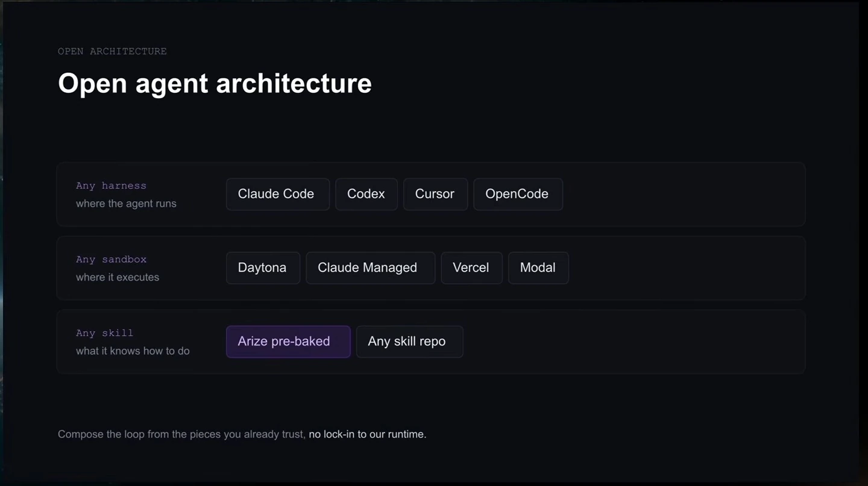
Task: Click the 'where it executes' caption
Action: (118, 277)
